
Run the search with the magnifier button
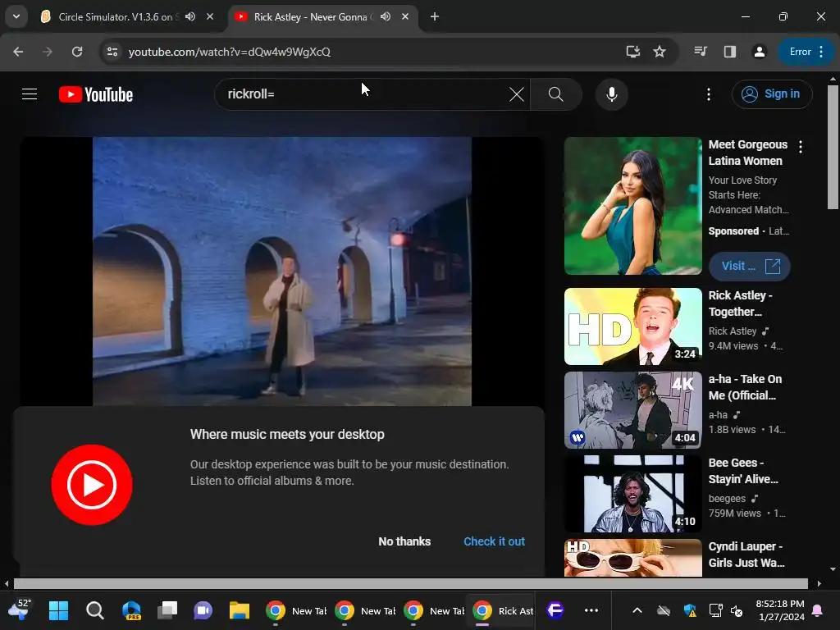[556, 94]
